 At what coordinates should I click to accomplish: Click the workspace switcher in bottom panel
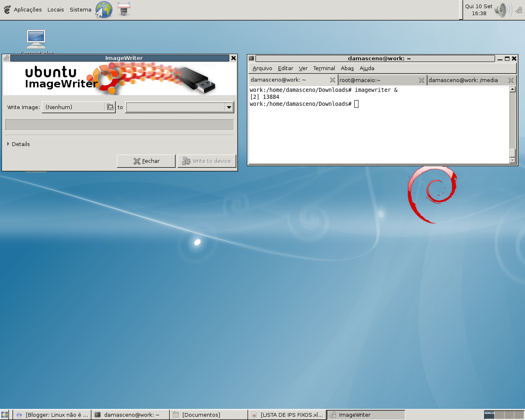coord(504,415)
